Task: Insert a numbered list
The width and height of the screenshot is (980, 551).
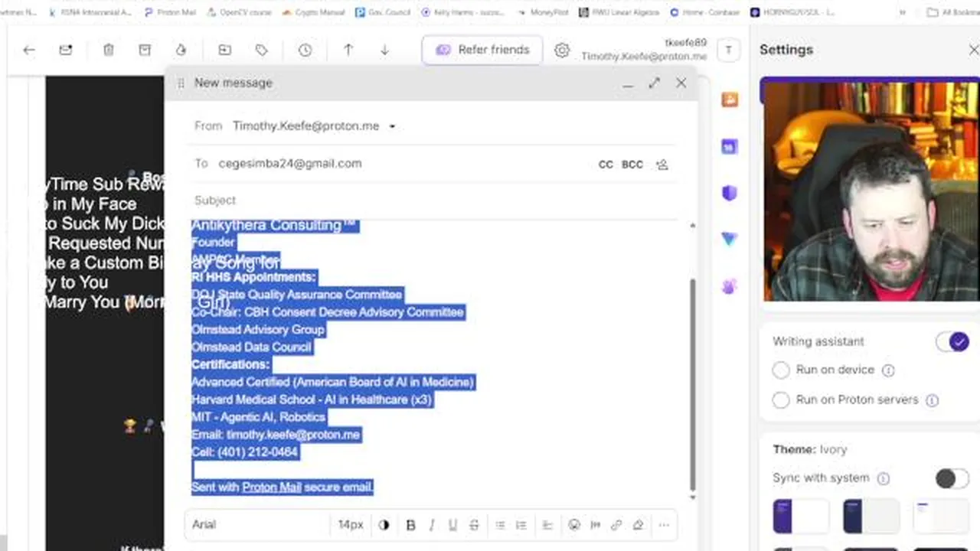Action: 521,525
